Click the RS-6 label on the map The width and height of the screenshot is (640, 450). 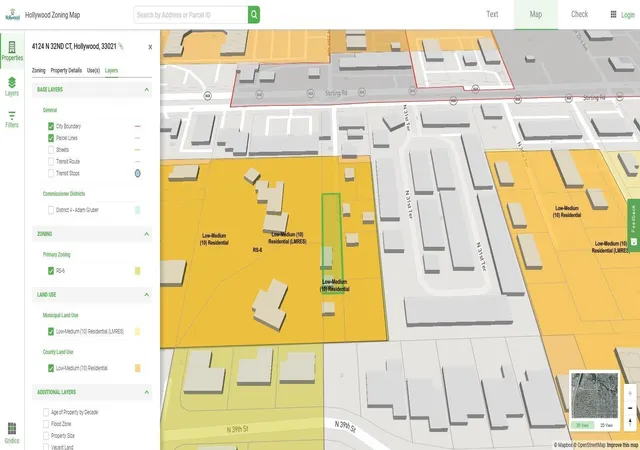pyautogui.click(x=257, y=250)
